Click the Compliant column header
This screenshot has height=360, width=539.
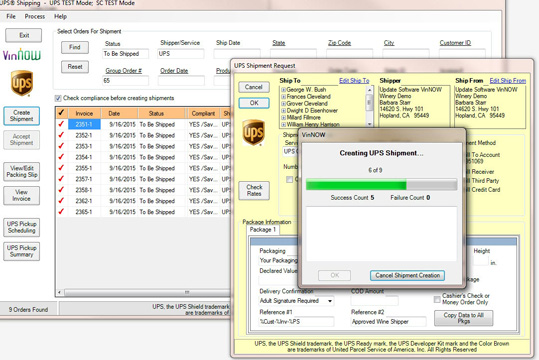[203, 113]
